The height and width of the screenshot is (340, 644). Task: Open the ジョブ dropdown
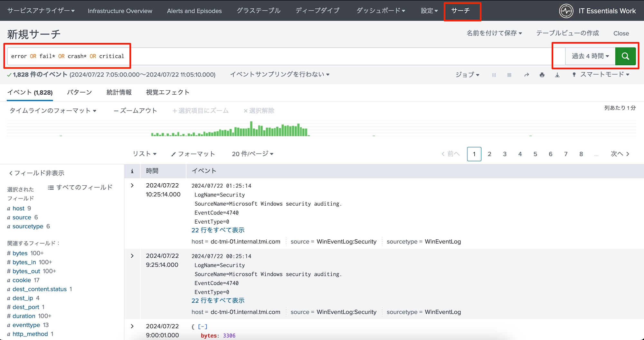coord(467,75)
